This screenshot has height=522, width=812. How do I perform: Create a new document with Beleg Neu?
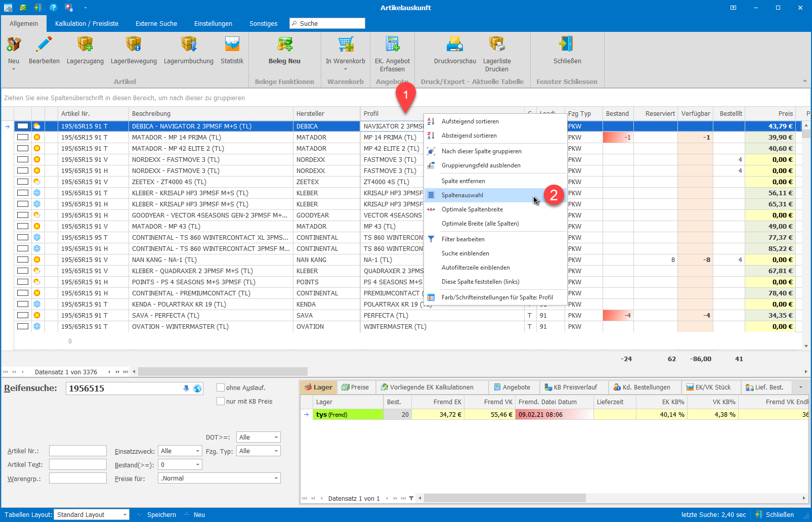click(284, 45)
